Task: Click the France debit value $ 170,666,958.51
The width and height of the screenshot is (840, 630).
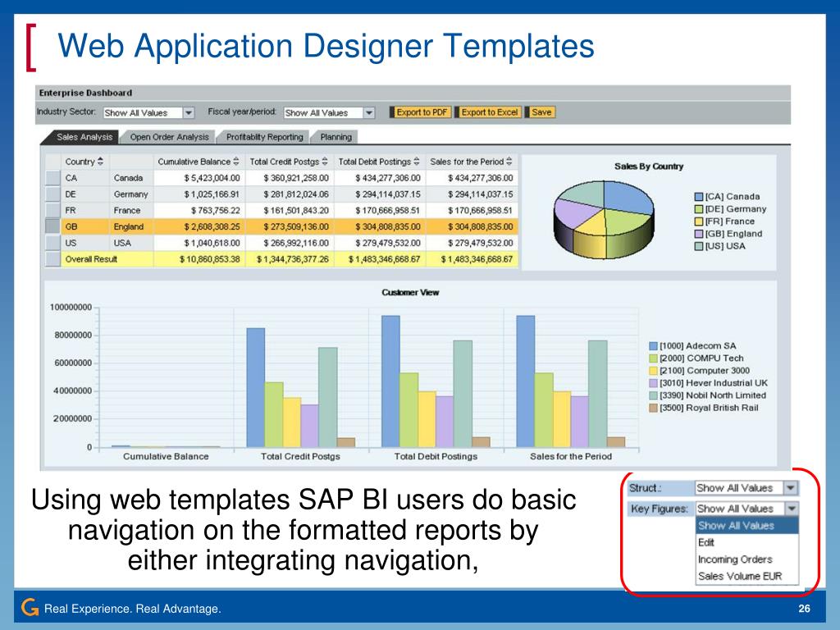Action: pyautogui.click(x=388, y=211)
